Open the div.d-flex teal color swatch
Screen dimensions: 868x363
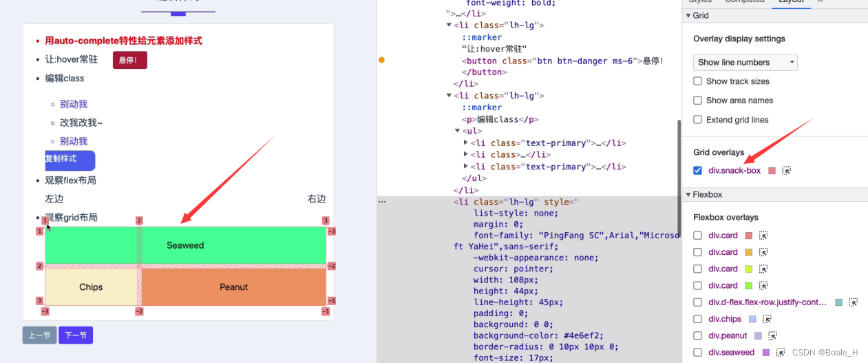click(838, 302)
